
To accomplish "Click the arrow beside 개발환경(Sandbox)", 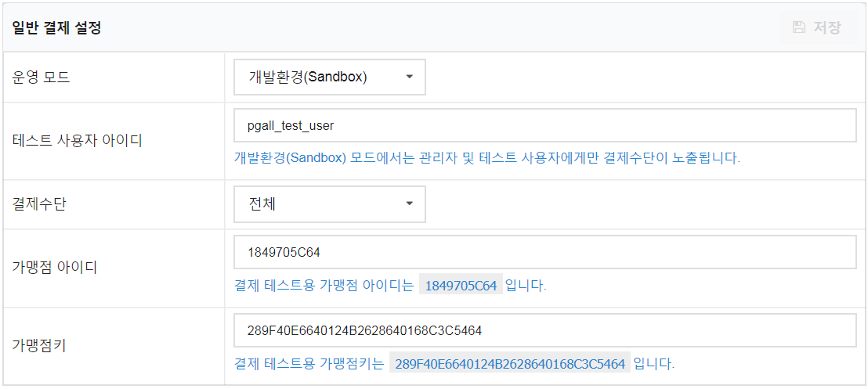I will click(410, 77).
